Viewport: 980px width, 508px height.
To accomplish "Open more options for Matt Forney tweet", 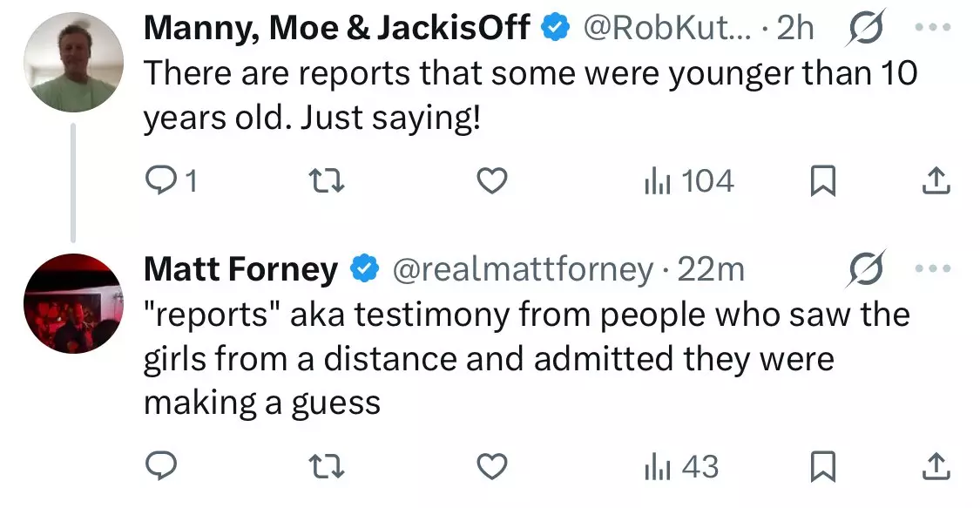I will (933, 269).
